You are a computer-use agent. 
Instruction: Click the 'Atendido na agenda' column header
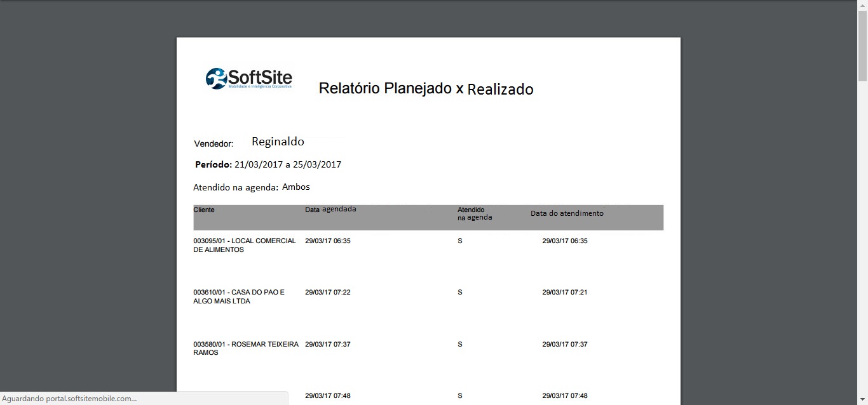click(x=475, y=213)
